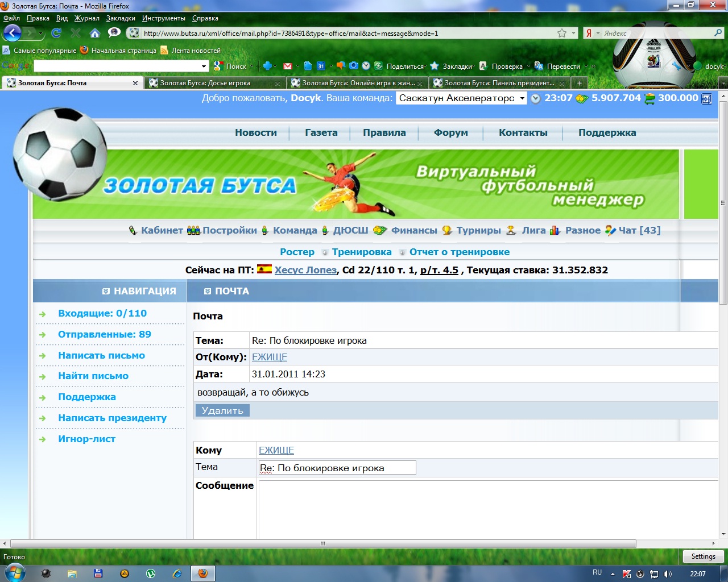Click the horizontal scrollbar at page bottom
Image resolution: width=728 pixels, height=582 pixels.
(323, 543)
